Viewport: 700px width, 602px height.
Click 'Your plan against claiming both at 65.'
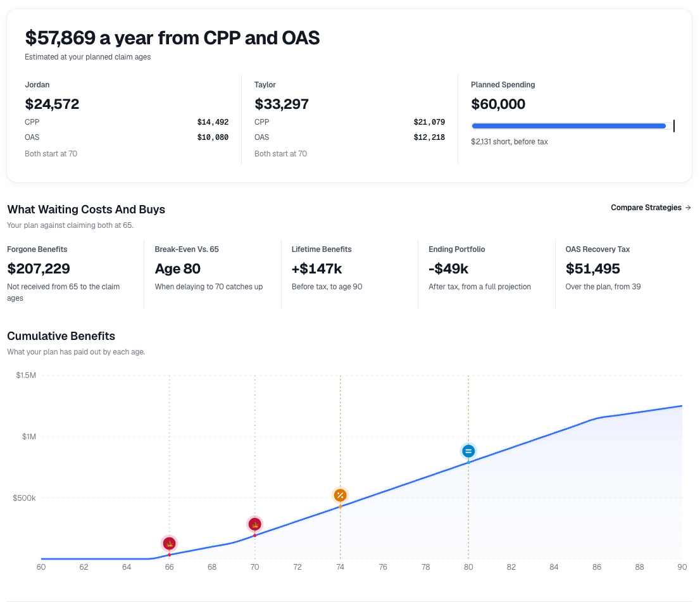[70, 225]
